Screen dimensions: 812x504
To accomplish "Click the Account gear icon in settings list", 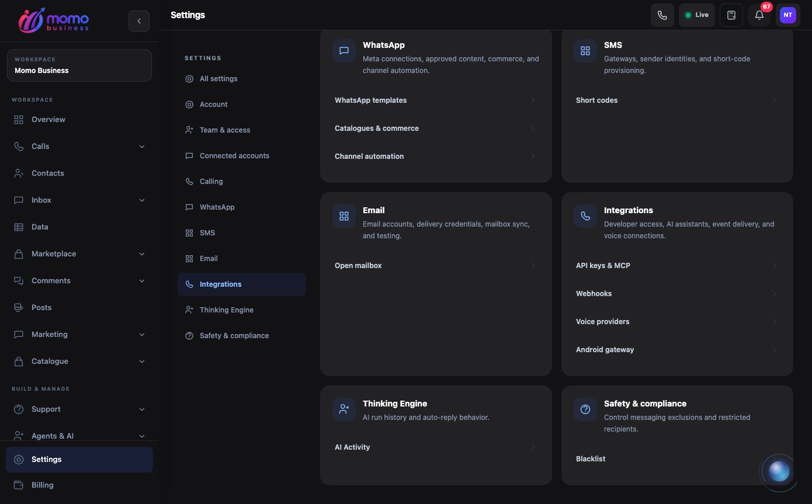I will 189,105.
